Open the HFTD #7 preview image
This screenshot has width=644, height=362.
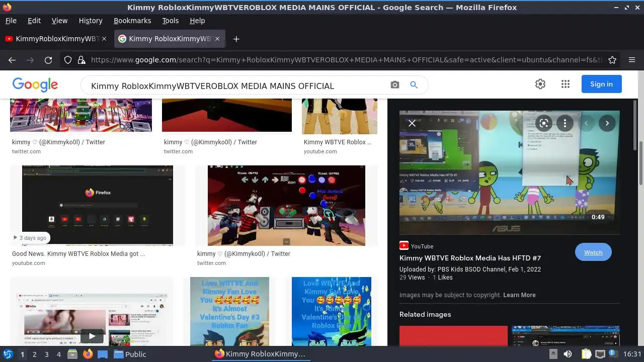[x=509, y=172]
